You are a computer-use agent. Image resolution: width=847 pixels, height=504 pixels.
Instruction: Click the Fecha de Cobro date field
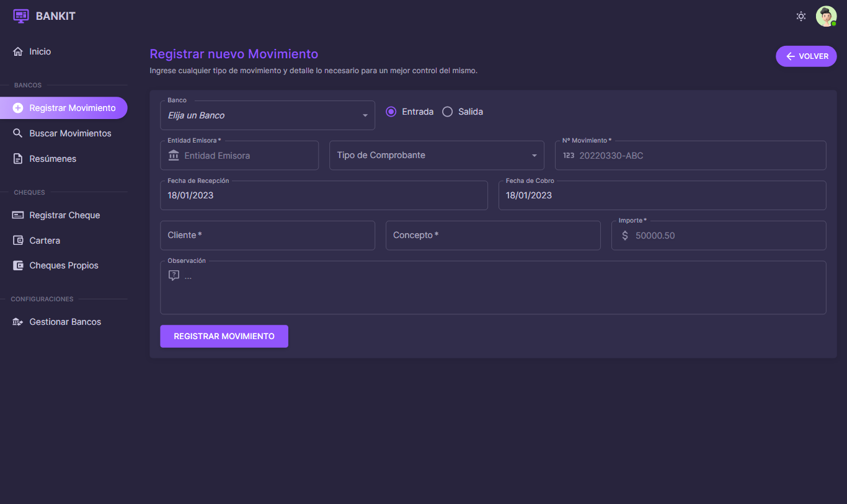point(662,195)
